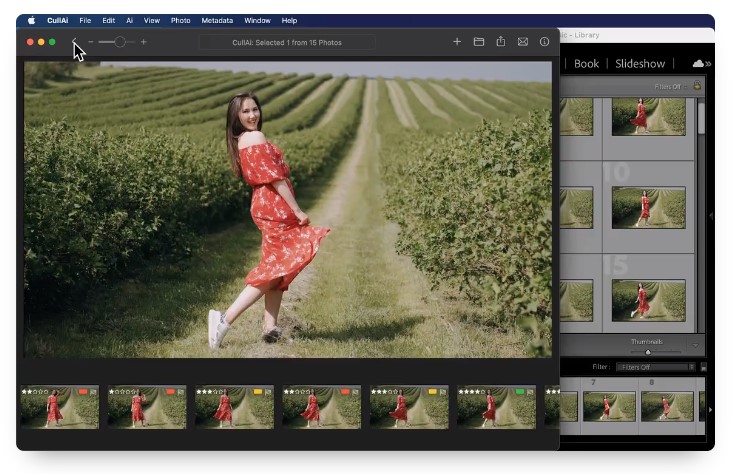The height and width of the screenshot is (474, 742).
Task: Open the Metadata menu
Action: [217, 20]
